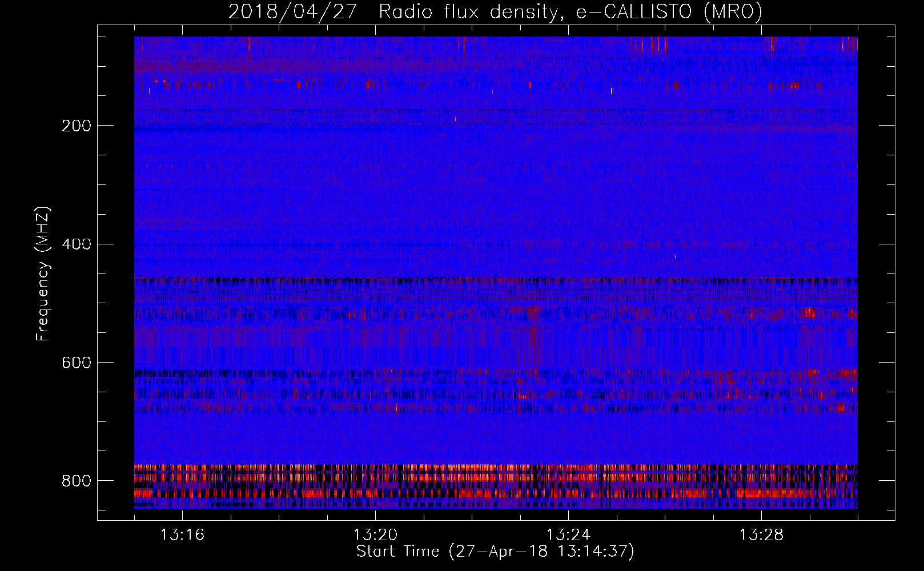
Task: Click the 13:24 time tick label
Action: pyautogui.click(x=568, y=535)
